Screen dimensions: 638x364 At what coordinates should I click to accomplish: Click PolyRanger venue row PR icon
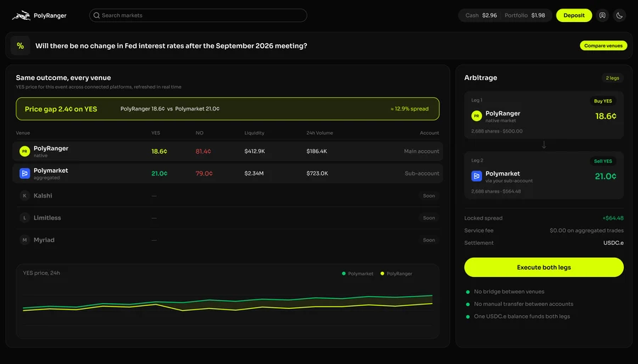pos(24,151)
